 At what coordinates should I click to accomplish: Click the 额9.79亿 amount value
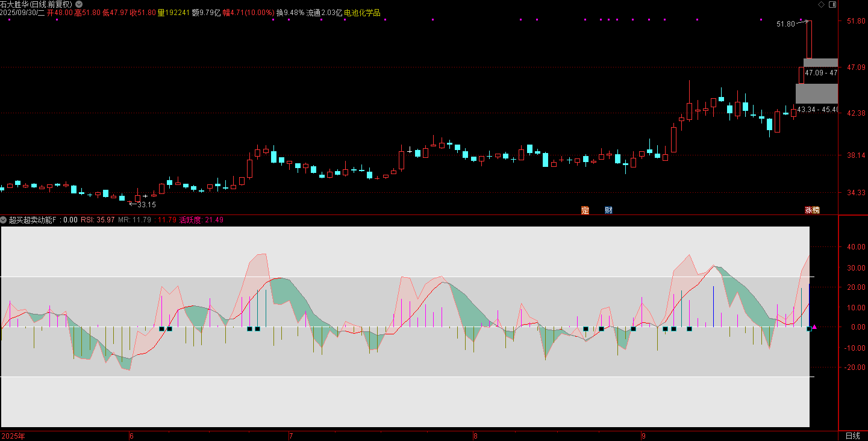206,13
